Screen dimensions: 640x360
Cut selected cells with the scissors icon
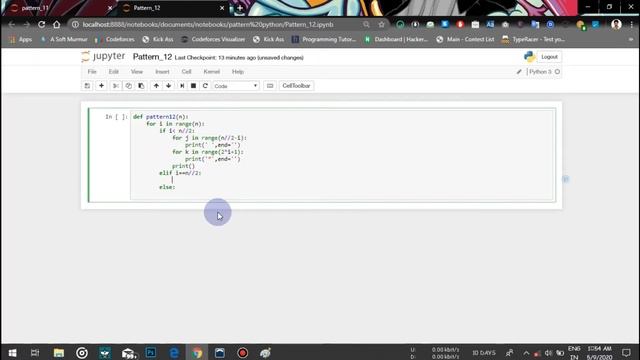[116, 86]
